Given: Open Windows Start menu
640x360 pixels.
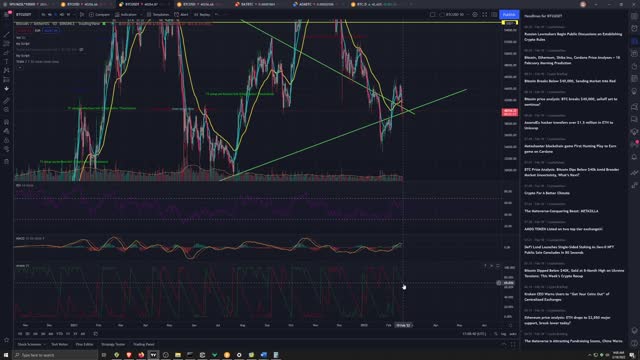Looking at the screenshot, I should click(x=6, y=355).
